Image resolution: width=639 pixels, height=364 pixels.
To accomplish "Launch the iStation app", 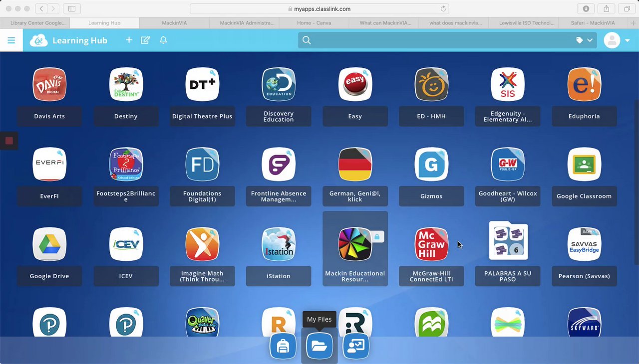I will pos(279,244).
